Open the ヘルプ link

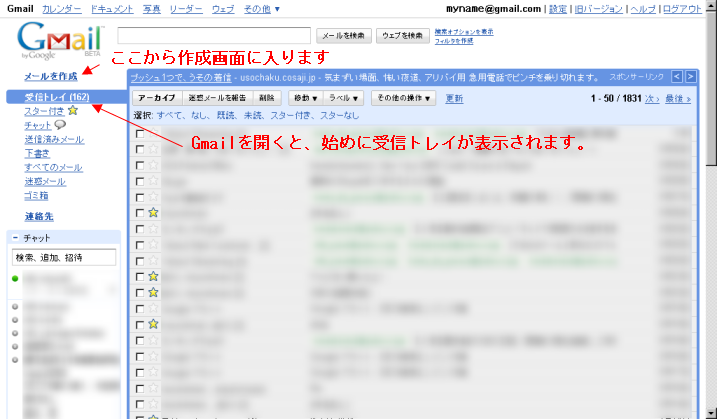[643, 9]
